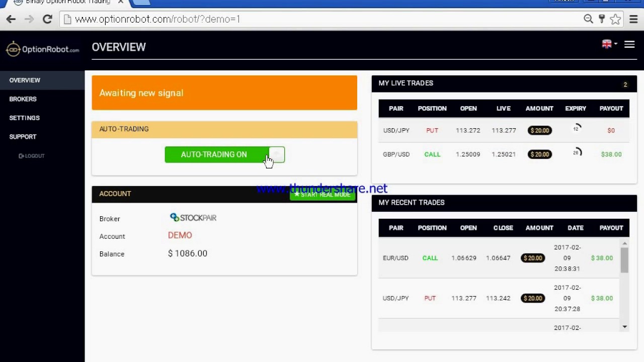Close the Binary Option Robot tab
The height and width of the screenshot is (362, 644).
tap(121, 2)
